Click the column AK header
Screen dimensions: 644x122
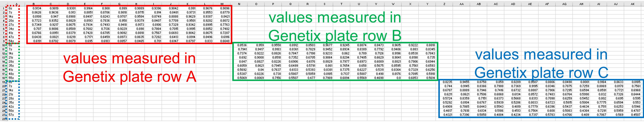[x=633, y=4]
